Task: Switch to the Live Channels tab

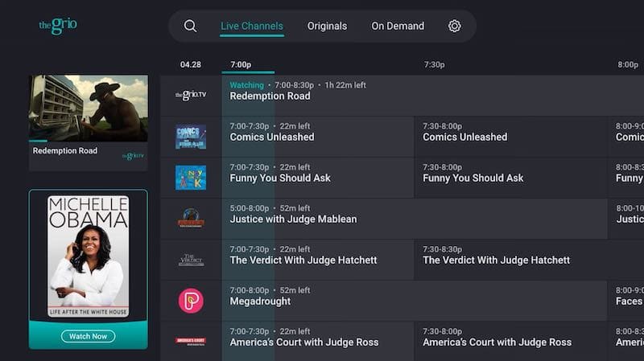Action: click(x=252, y=27)
